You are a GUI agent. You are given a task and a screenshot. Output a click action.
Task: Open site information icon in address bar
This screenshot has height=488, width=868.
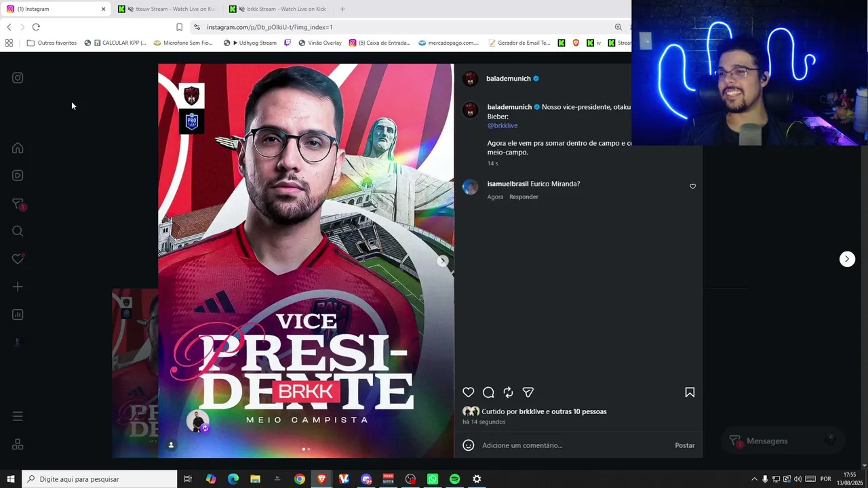point(197,27)
